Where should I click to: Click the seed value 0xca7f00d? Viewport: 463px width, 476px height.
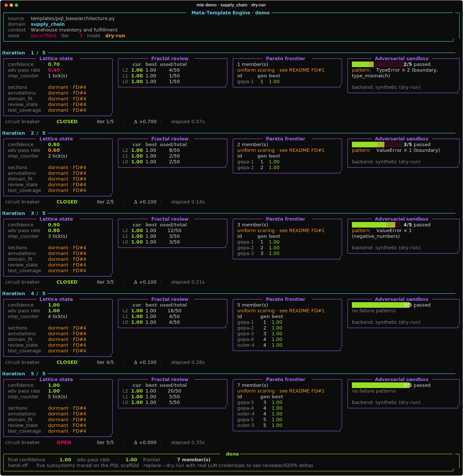43,36
